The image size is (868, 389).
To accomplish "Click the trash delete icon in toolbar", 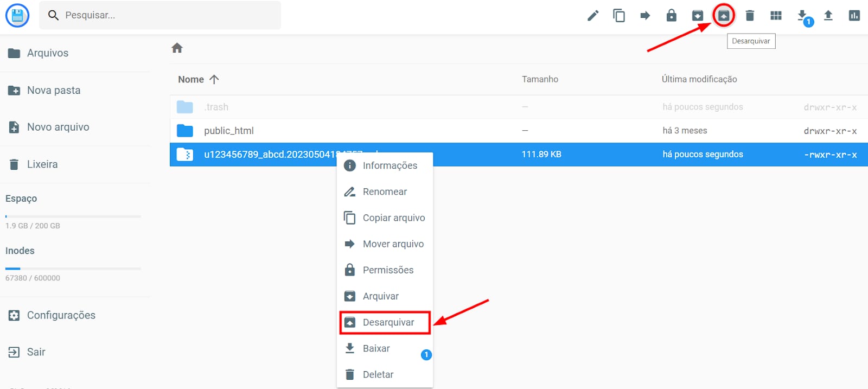I will point(750,16).
